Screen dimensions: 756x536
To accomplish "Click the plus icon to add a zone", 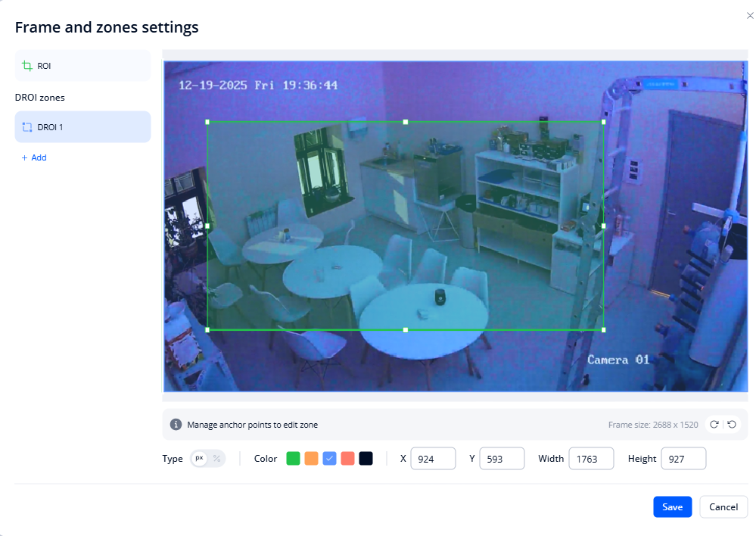I will [x=23, y=157].
